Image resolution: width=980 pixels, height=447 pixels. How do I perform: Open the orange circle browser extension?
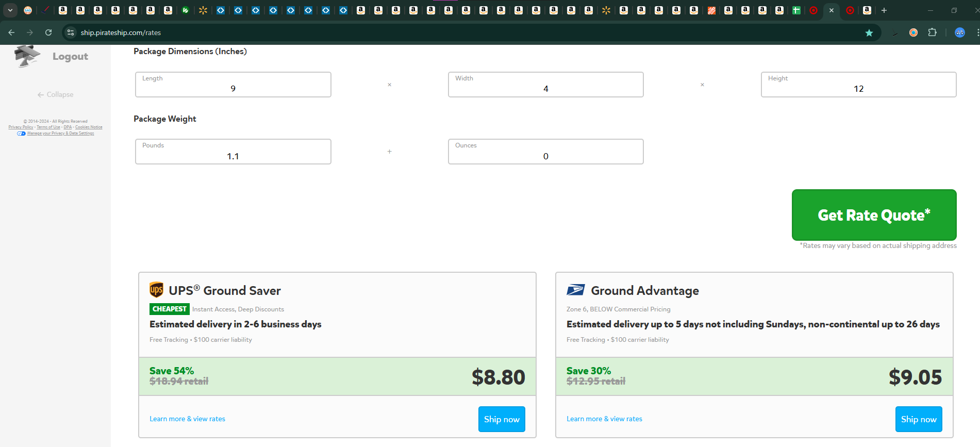pyautogui.click(x=913, y=32)
